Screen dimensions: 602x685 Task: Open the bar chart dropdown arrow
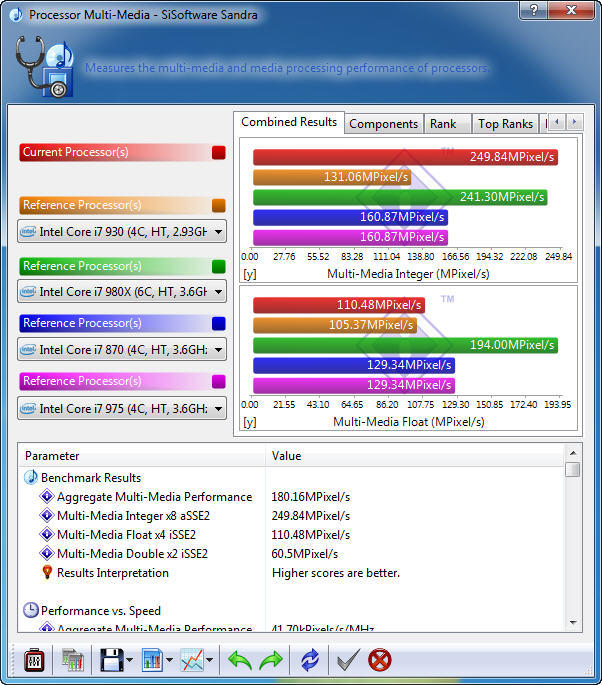[x=170, y=660]
